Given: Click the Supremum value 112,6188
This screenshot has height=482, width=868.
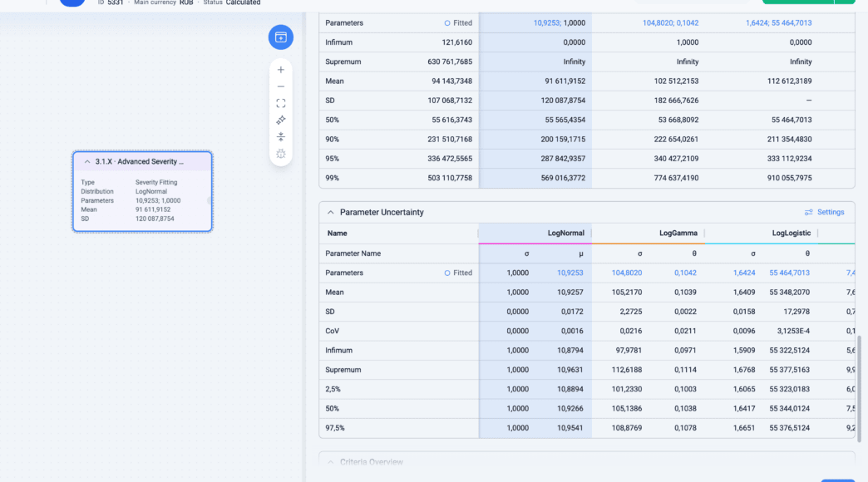Looking at the screenshot, I should pos(627,370).
